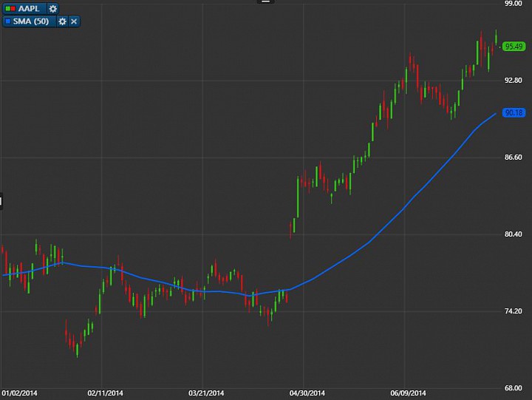Click the 04/30/2014 date label
This screenshot has height=400, width=532.
pyautogui.click(x=307, y=393)
